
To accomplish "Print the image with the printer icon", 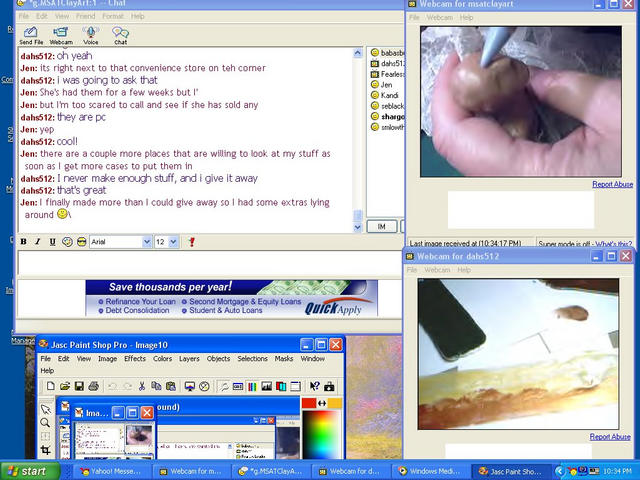I will coord(93,386).
